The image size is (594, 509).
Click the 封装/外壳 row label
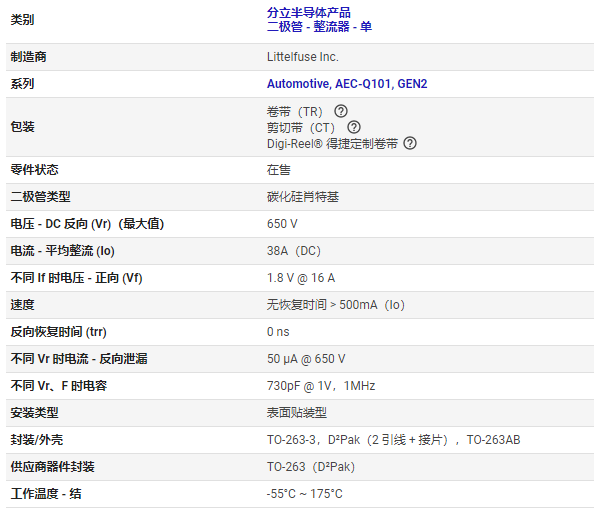pyautogui.click(x=37, y=440)
